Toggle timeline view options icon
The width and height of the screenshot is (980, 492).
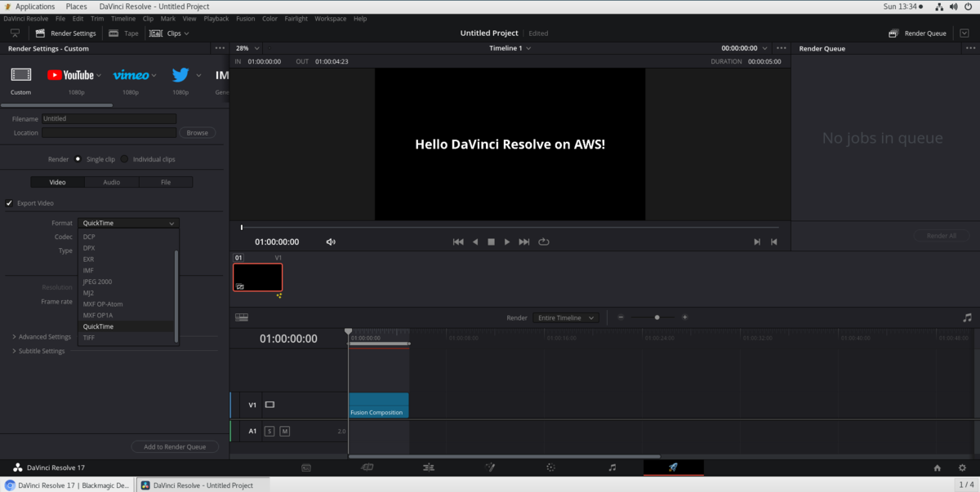coord(242,317)
